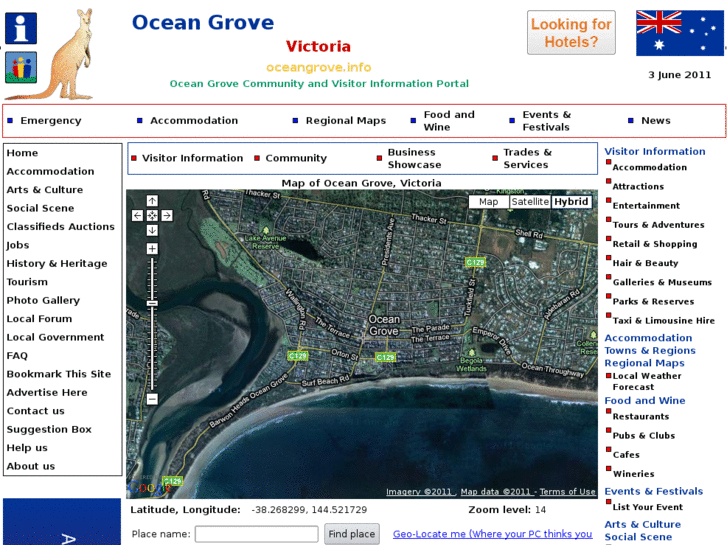Image resolution: width=727 pixels, height=545 pixels.
Task: Pan the map down with arrow
Action: click(x=152, y=230)
